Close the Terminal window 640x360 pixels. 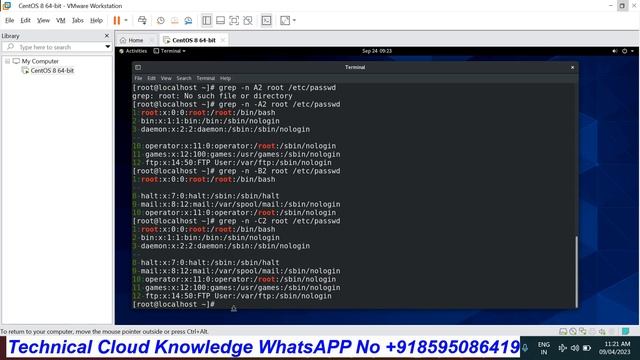(x=572, y=67)
